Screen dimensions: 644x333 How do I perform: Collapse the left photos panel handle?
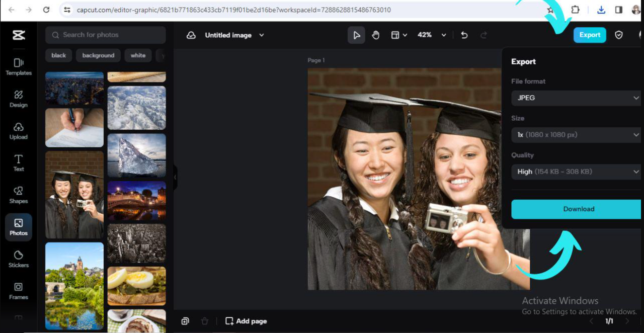point(175,178)
